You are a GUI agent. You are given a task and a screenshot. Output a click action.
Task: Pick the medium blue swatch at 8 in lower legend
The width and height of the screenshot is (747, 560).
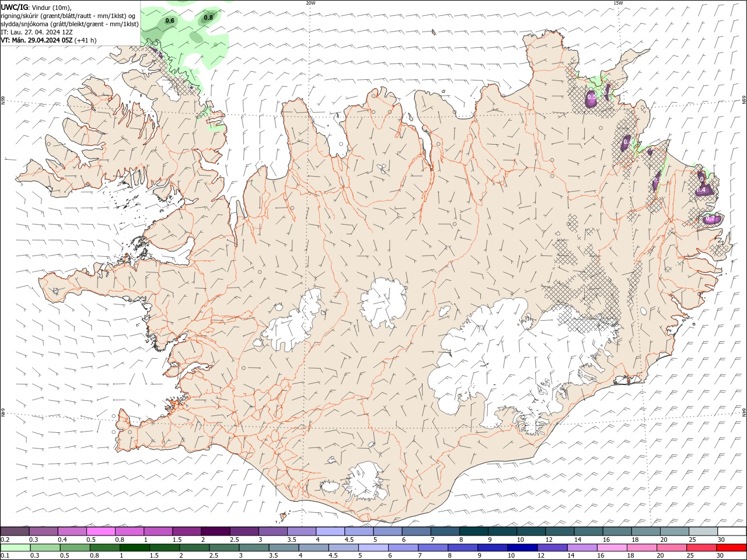pyautogui.click(x=463, y=548)
